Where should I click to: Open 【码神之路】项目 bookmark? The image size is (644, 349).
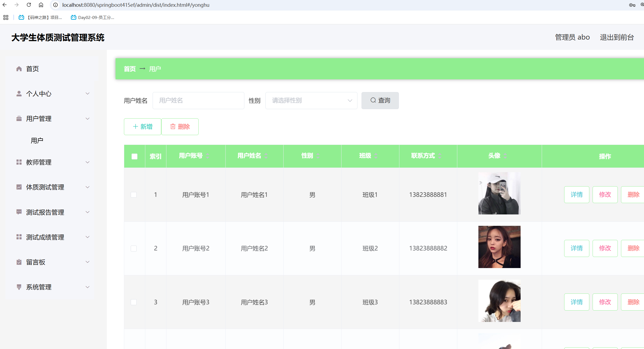click(x=40, y=18)
